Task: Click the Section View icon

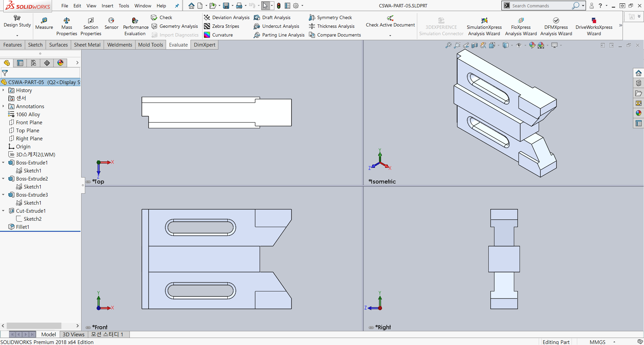Action: [x=474, y=45]
